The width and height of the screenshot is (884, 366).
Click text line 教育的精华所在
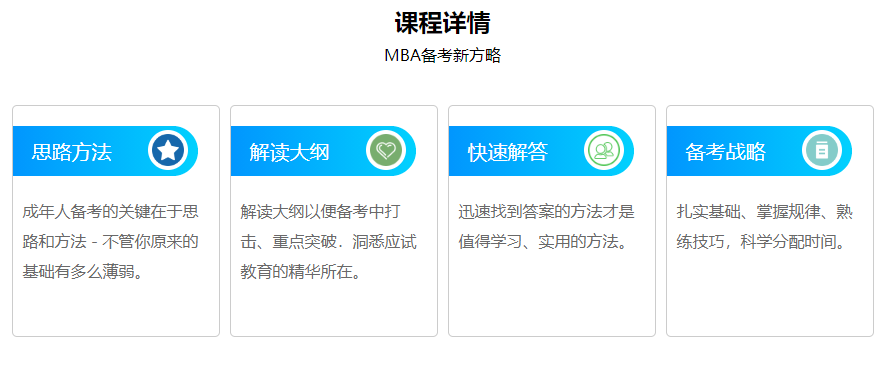pos(300,272)
